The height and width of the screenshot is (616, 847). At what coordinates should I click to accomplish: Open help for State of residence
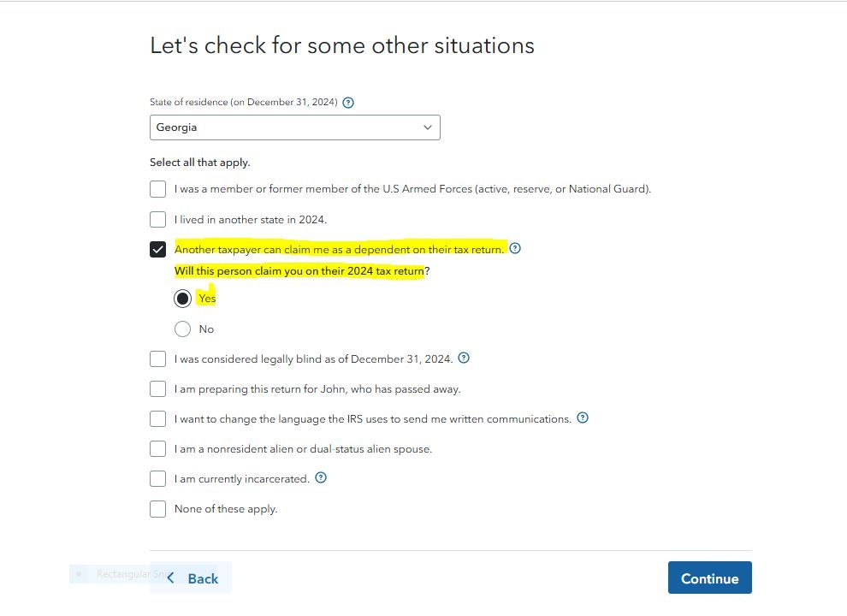coord(348,103)
